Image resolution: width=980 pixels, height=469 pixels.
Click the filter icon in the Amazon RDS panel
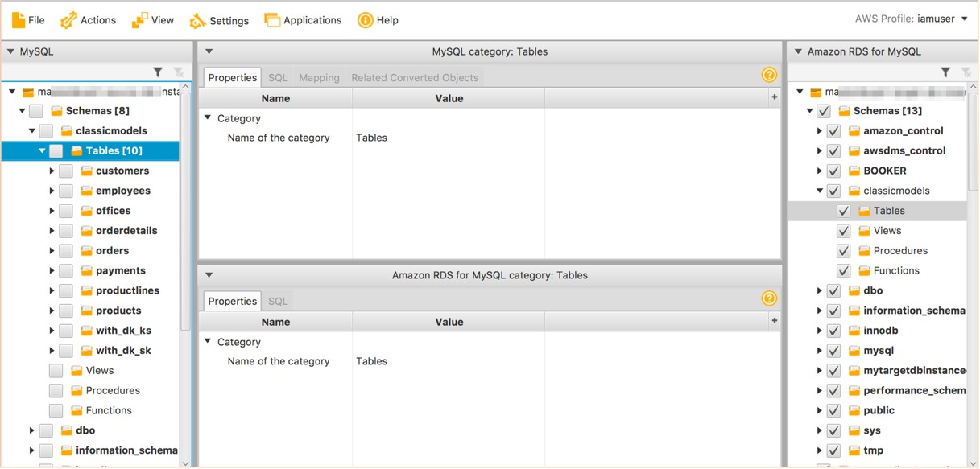pos(944,72)
